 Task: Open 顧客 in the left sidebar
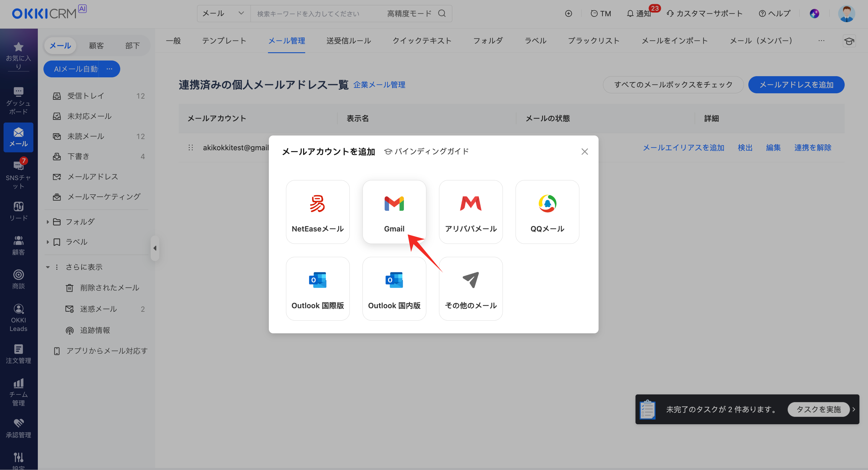coord(19,245)
